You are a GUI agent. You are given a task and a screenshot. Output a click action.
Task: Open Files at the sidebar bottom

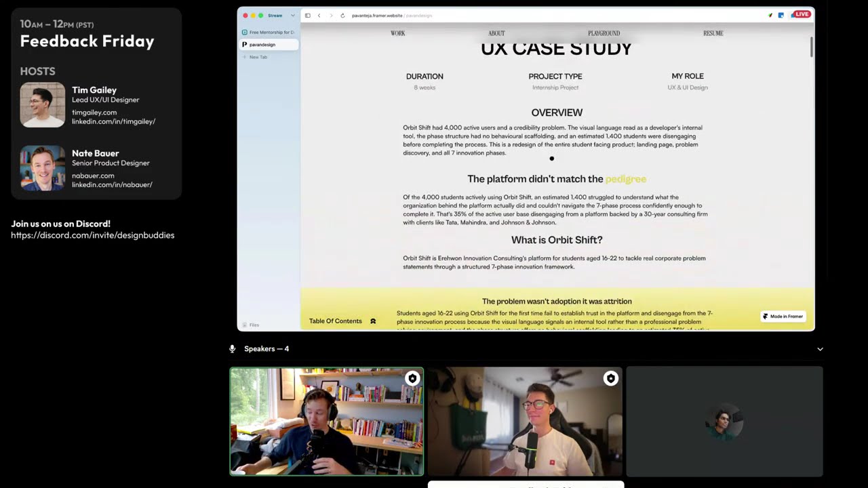pos(251,325)
